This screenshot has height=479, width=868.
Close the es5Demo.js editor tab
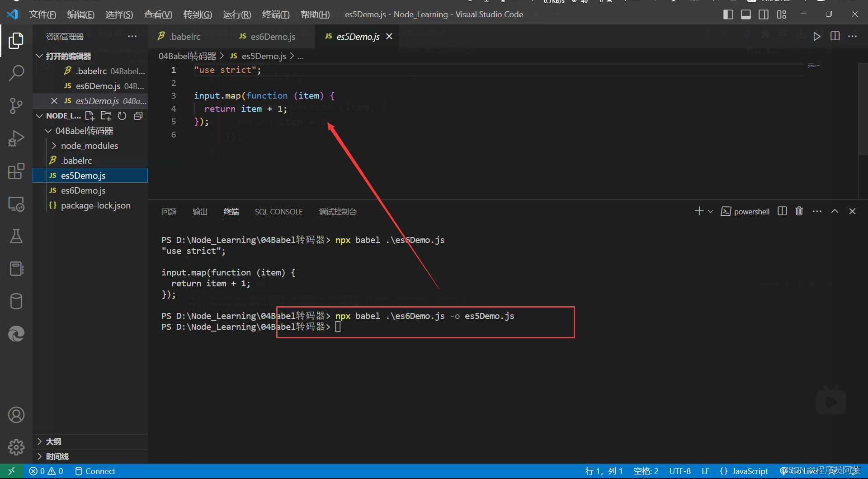(x=389, y=36)
